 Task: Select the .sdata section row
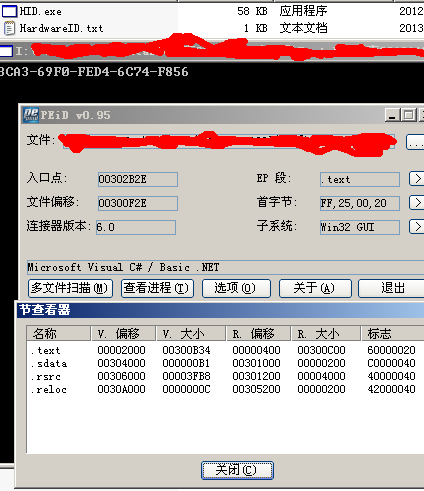pos(225,363)
